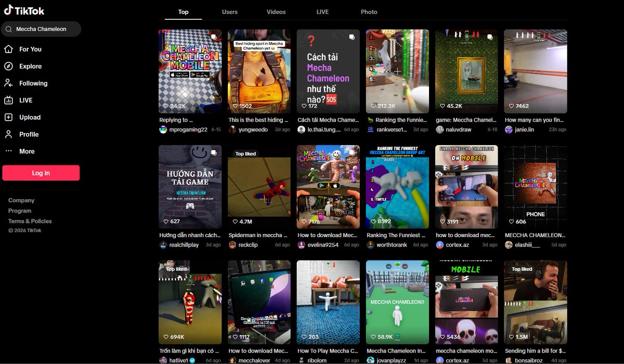Click the username cortex.az on 3d-ago video

coord(458,245)
